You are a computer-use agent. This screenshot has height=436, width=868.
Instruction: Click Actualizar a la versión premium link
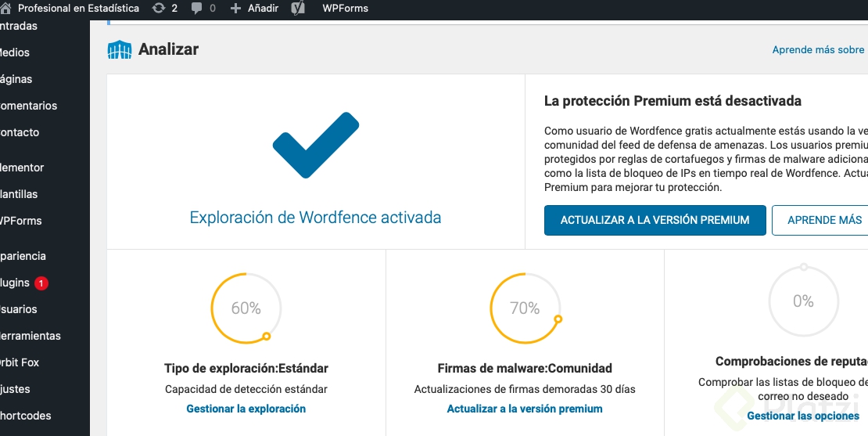coord(525,409)
